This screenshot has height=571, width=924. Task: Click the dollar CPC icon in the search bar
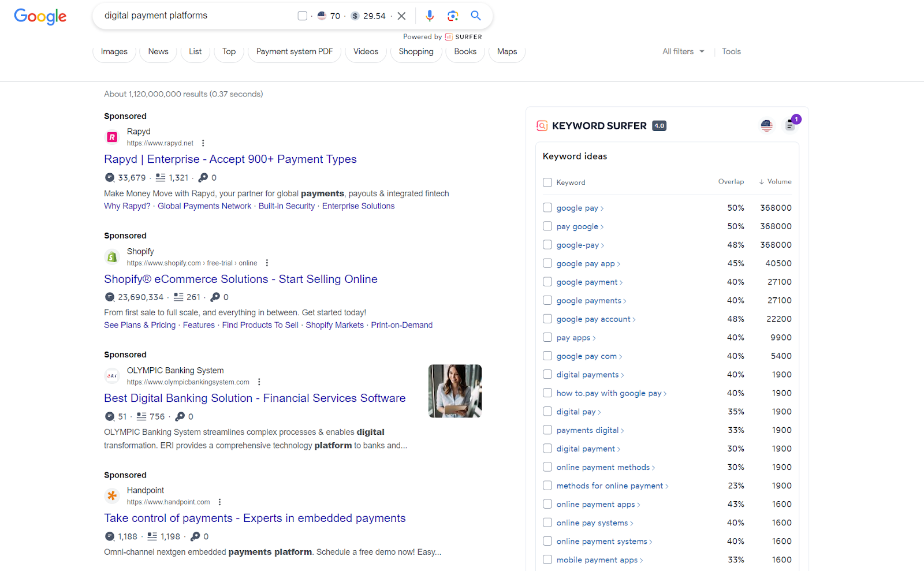click(355, 16)
